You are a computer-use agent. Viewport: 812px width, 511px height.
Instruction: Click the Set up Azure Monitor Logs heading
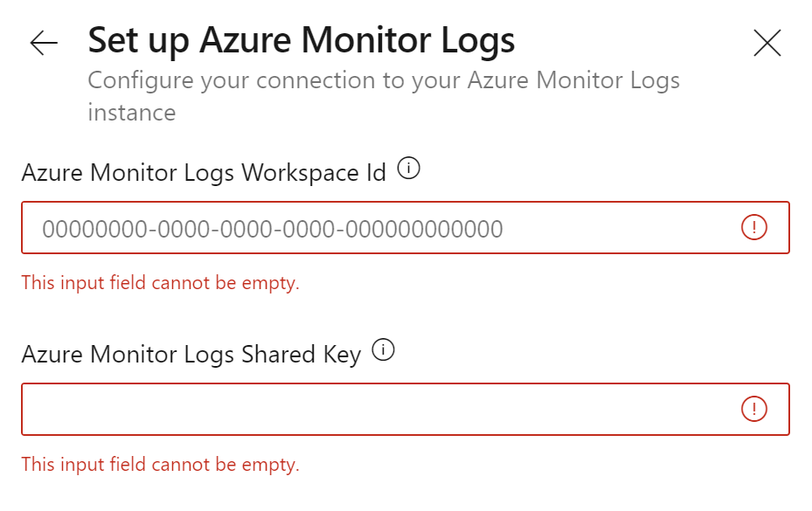(x=302, y=41)
